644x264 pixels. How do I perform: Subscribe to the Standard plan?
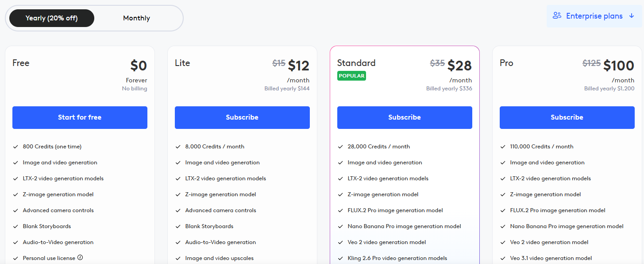coord(404,117)
